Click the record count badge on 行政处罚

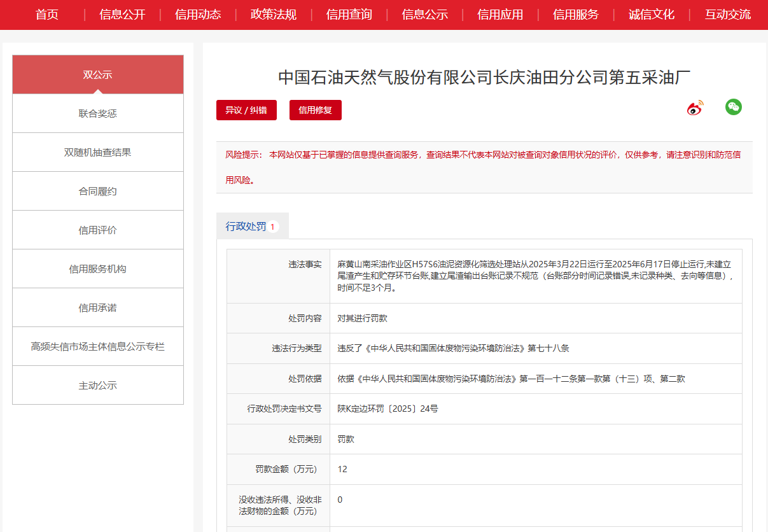[x=272, y=227]
